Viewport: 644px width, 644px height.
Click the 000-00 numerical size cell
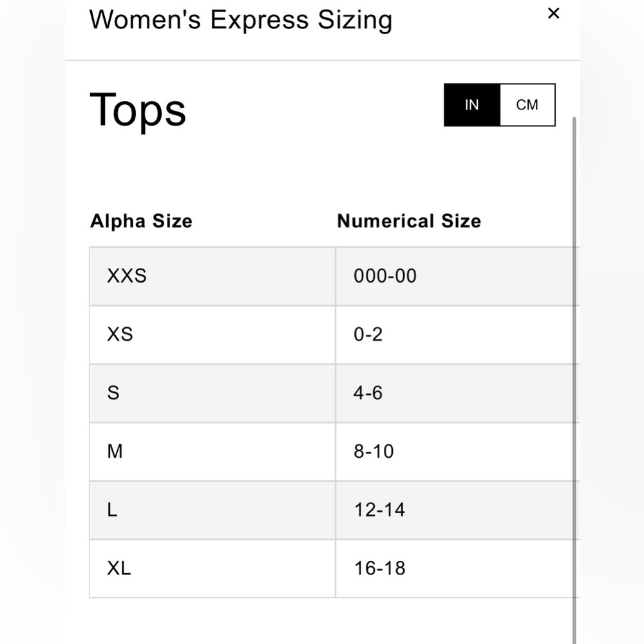(x=457, y=276)
